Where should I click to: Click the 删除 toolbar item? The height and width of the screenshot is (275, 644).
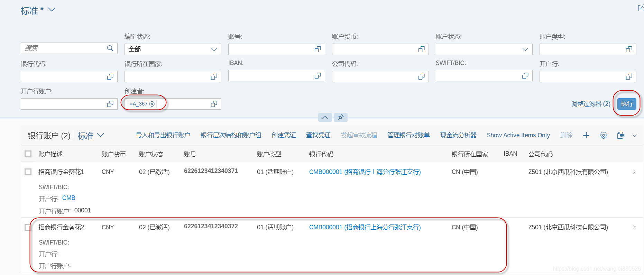[566, 135]
